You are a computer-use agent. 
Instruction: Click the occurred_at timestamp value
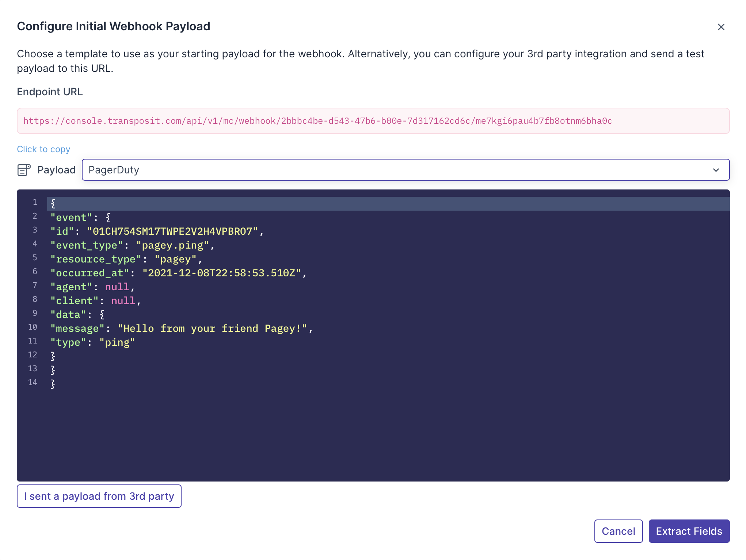click(x=221, y=273)
